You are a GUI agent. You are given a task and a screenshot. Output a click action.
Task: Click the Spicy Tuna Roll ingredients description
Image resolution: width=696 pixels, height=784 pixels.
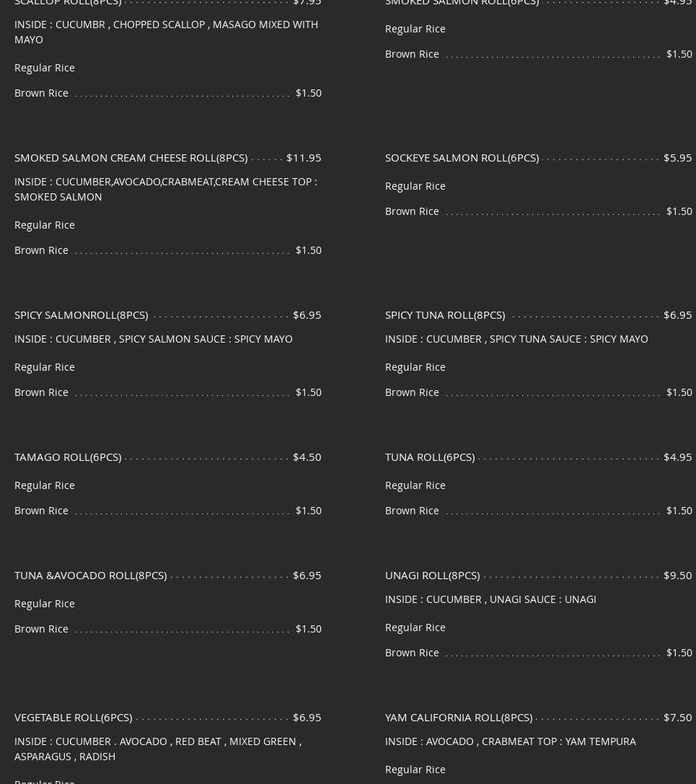pos(516,339)
